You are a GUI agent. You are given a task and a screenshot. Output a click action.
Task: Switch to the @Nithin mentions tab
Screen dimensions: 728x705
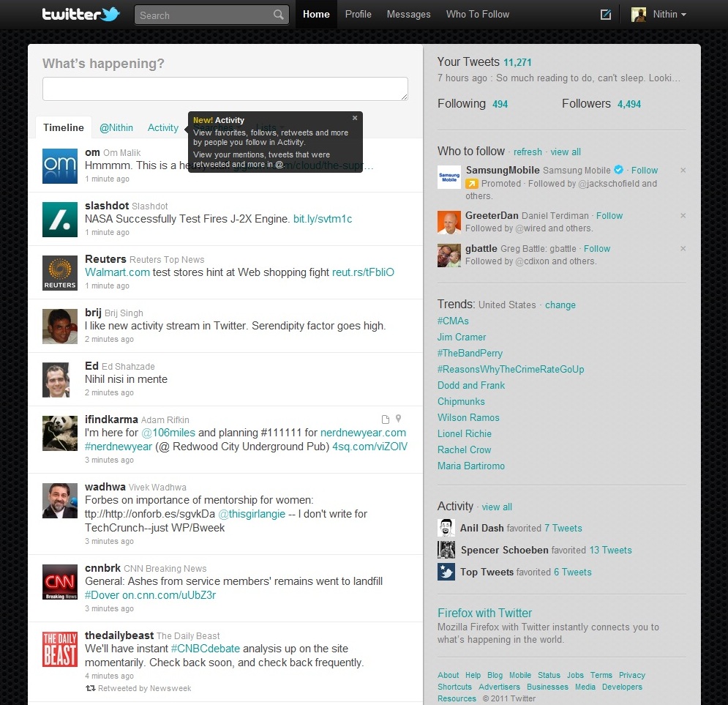coord(116,127)
